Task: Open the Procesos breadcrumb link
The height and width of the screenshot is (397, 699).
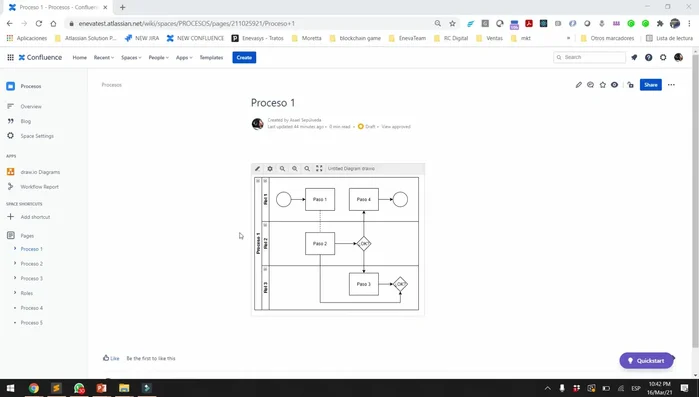Action: [x=111, y=85]
